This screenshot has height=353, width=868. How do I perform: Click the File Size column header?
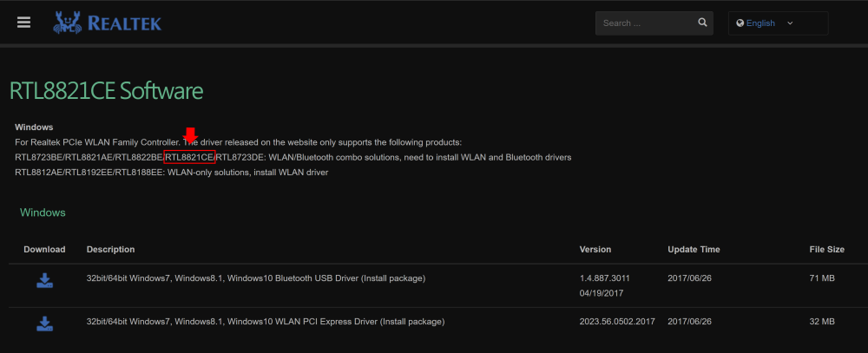825,250
